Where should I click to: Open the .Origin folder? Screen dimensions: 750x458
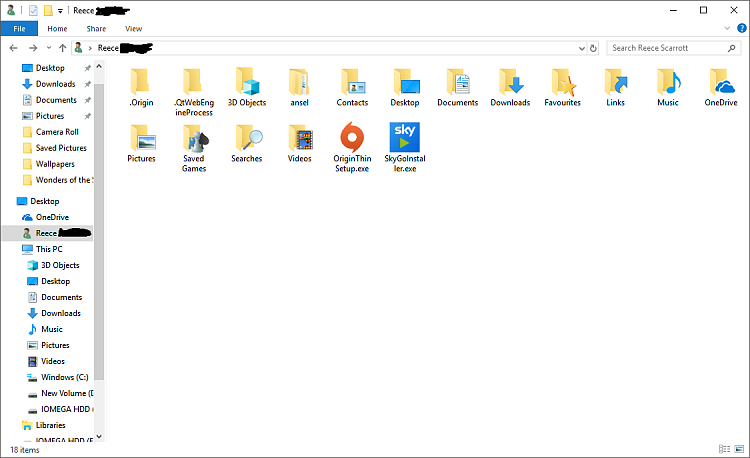tap(141, 87)
